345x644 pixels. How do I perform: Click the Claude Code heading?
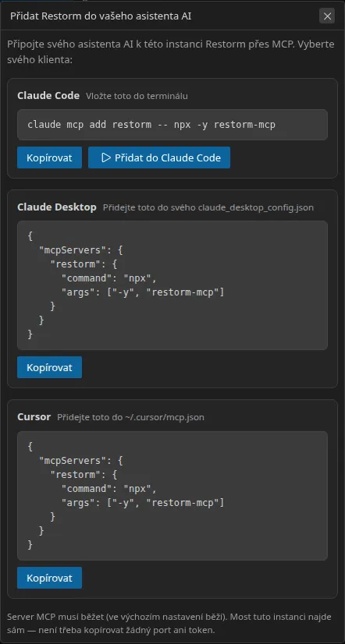tap(48, 96)
